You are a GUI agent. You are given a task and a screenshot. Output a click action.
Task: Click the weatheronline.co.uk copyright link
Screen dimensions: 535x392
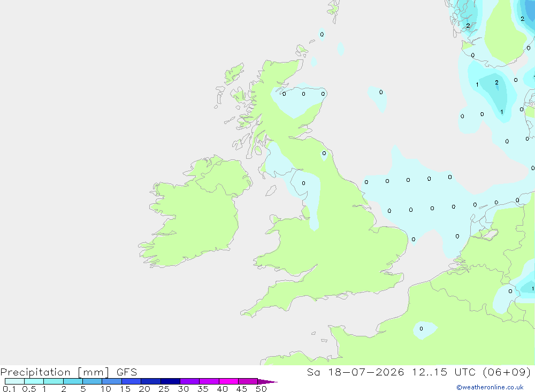point(490,387)
